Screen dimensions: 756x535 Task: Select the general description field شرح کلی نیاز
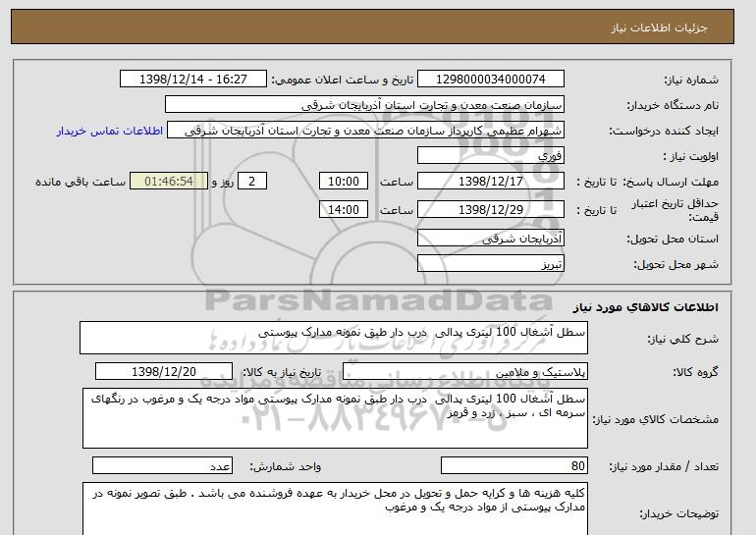[334, 338]
